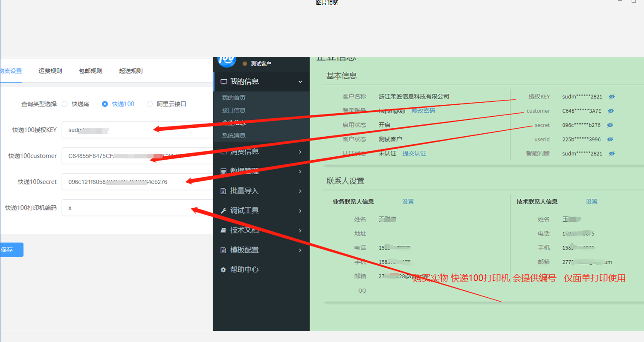
Task: Focus the 快递100打印机编码 input field
Action: (137, 208)
